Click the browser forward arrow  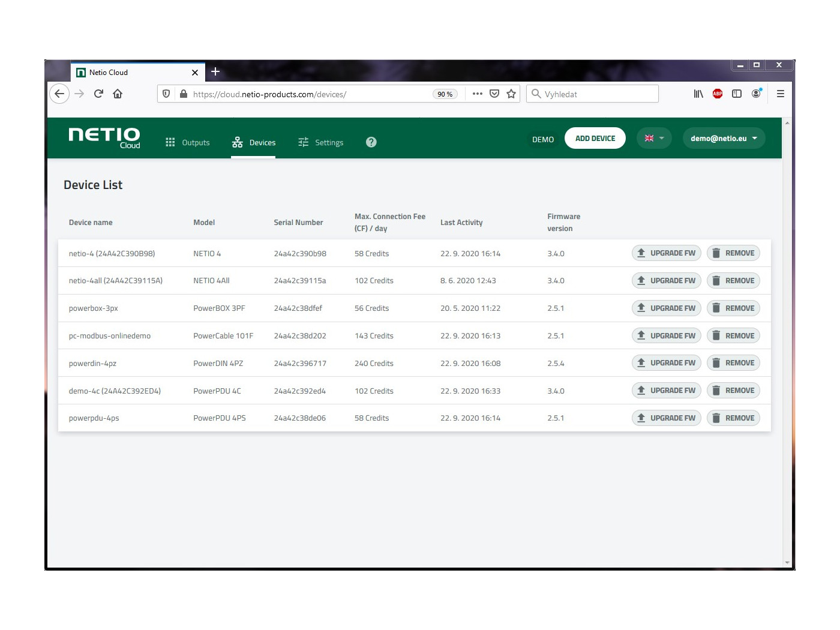click(x=79, y=94)
